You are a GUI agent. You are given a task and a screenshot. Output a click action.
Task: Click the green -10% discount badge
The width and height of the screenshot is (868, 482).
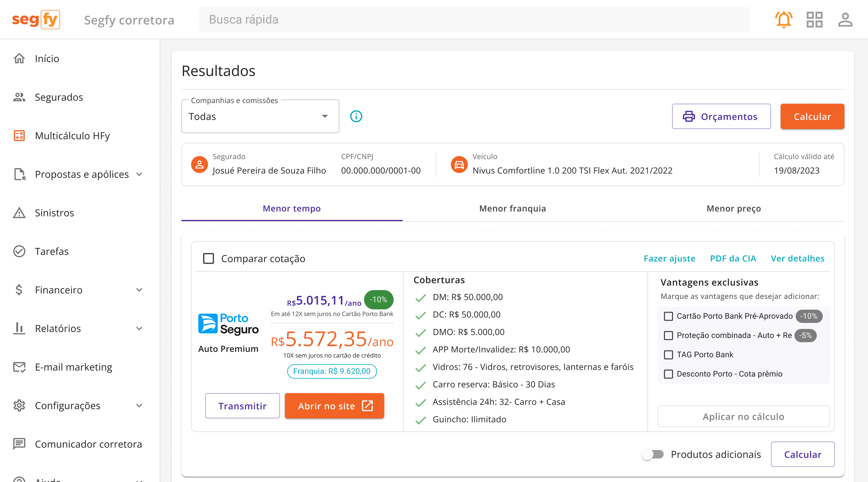click(378, 299)
